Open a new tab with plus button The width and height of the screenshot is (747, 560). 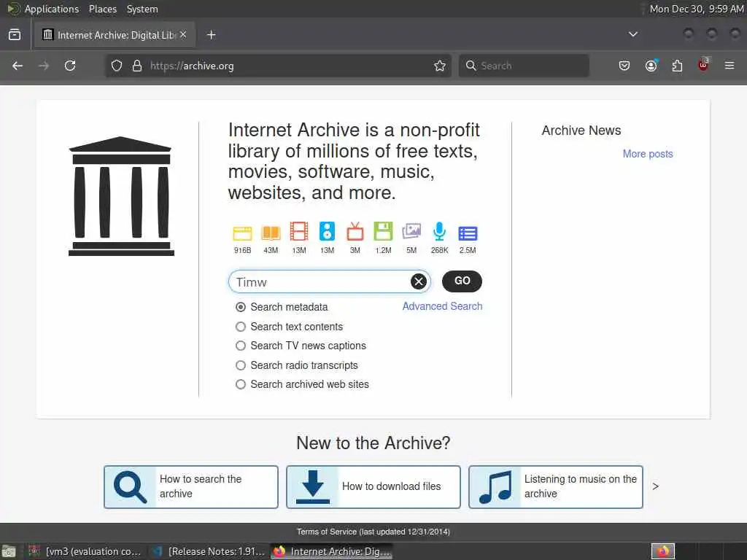pyautogui.click(x=212, y=35)
